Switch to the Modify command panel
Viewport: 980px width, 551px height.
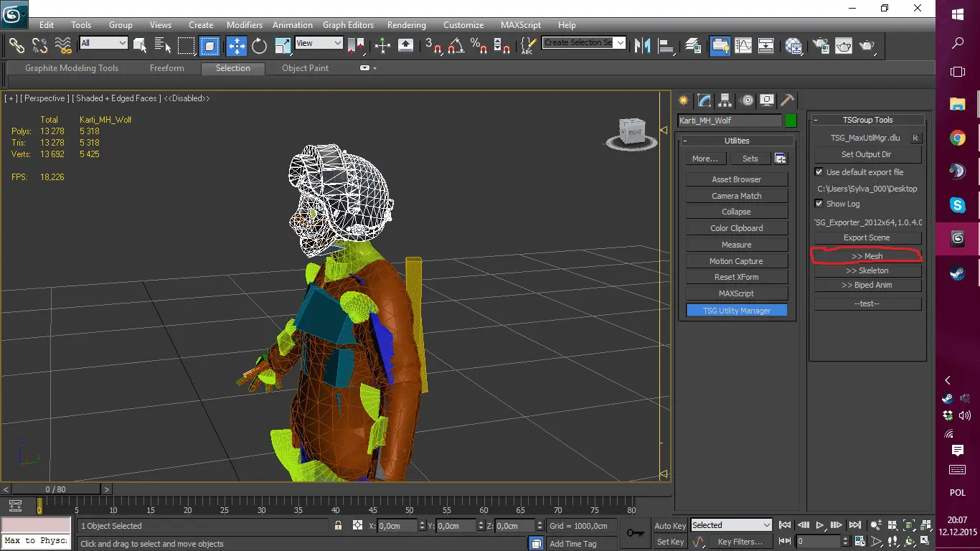coord(705,100)
